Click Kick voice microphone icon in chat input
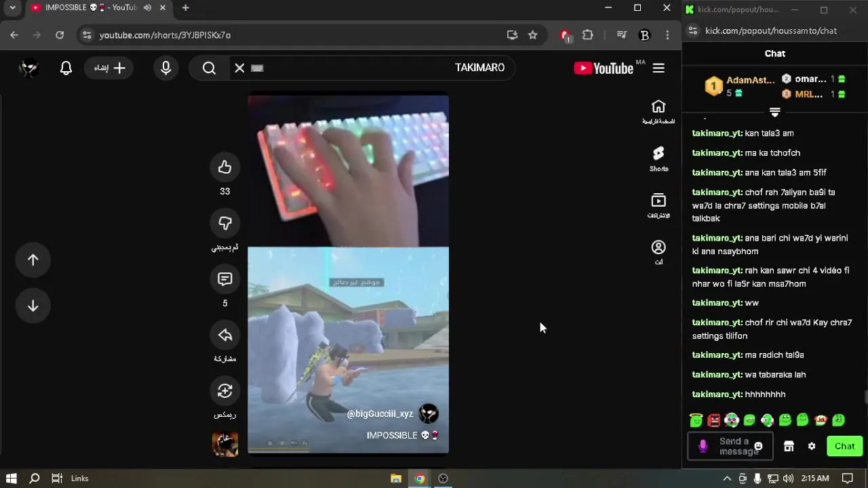Screen dimensions: 868x488 [x=703, y=446]
